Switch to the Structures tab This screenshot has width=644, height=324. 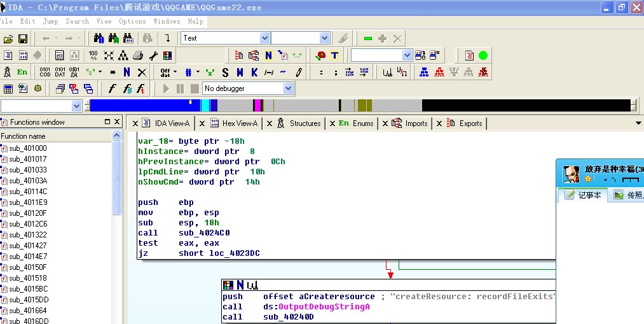point(299,123)
